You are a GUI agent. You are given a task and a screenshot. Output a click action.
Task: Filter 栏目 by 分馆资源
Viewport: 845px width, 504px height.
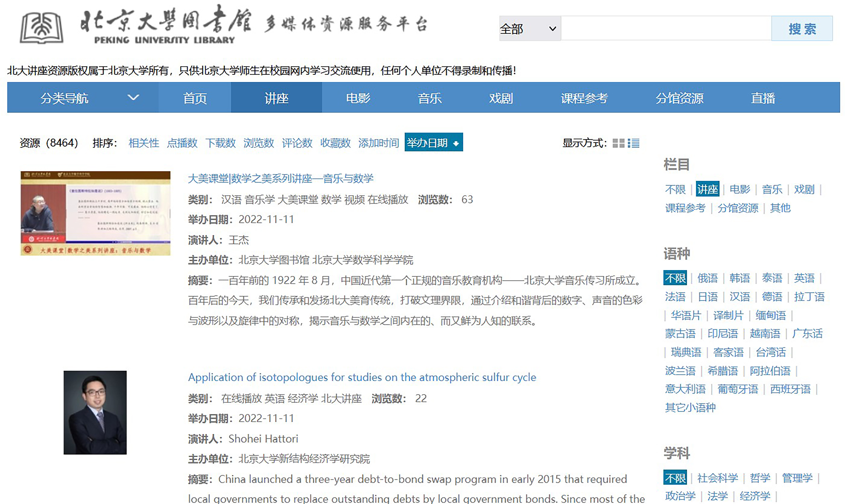pos(738,208)
